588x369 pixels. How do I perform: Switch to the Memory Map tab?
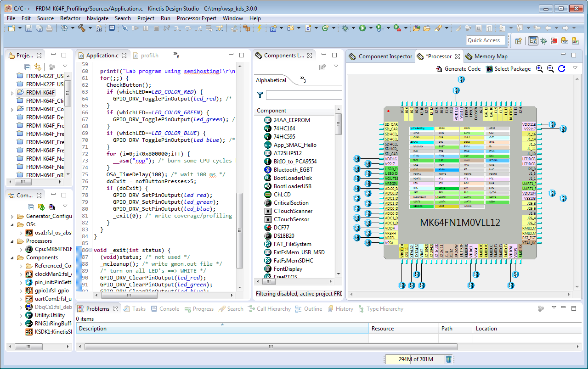tap(486, 56)
